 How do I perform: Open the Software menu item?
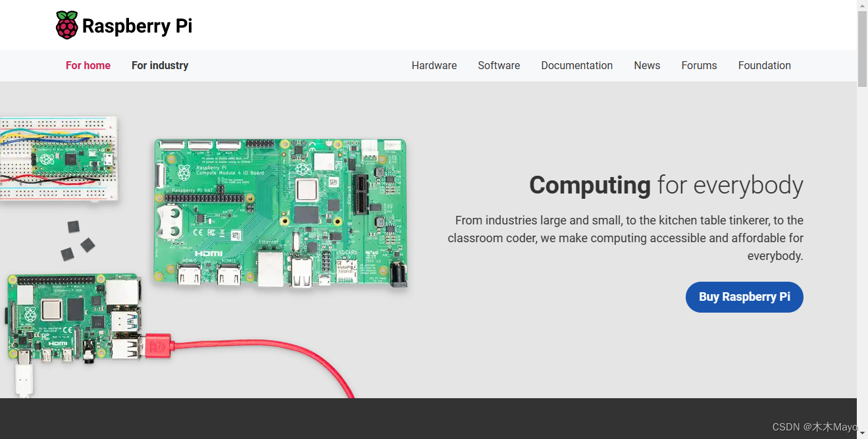[499, 66]
